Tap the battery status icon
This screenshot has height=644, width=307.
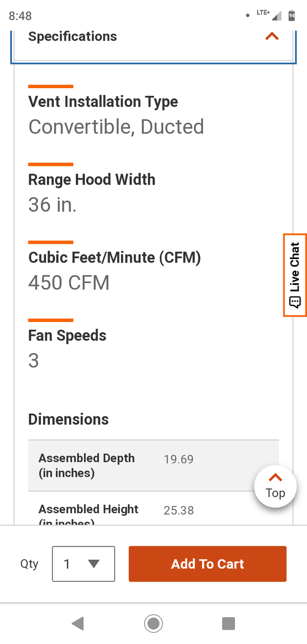292,16
